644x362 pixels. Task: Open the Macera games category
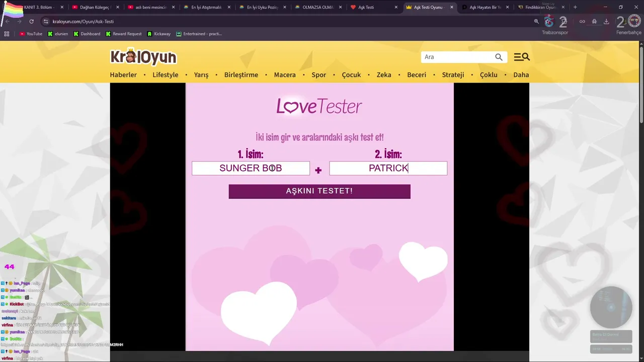click(285, 75)
